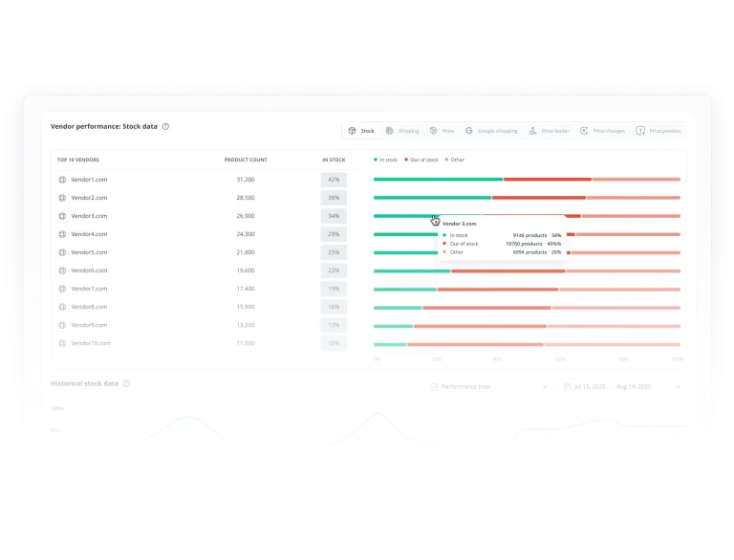Open the Vendor1.com link
734x560 pixels.
[x=89, y=180]
